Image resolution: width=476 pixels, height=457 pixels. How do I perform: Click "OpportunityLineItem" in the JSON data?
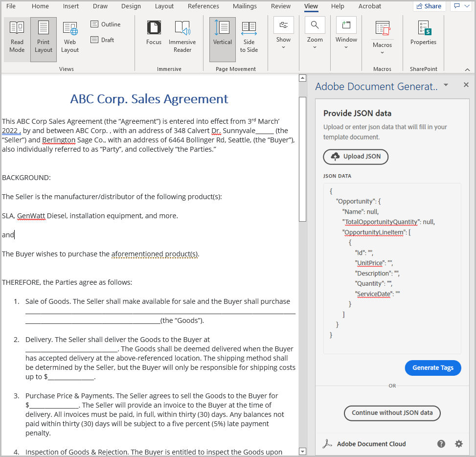tap(374, 232)
